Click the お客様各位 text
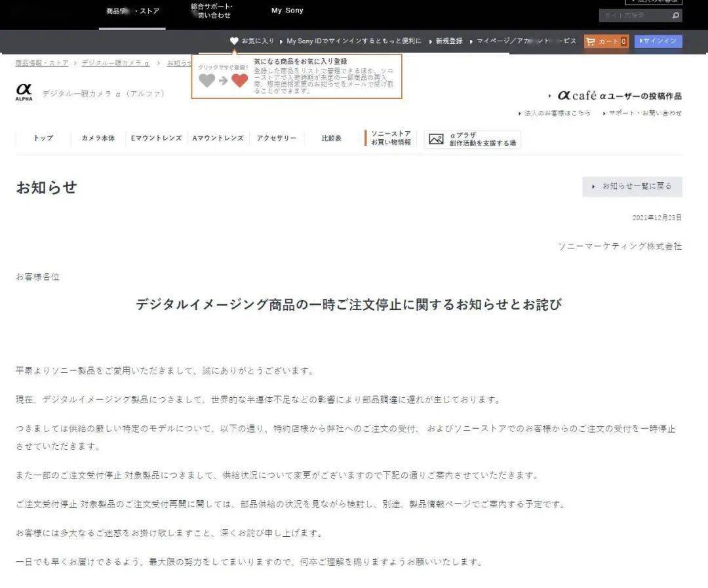Image resolution: width=708 pixels, height=588 pixels. [x=37, y=277]
